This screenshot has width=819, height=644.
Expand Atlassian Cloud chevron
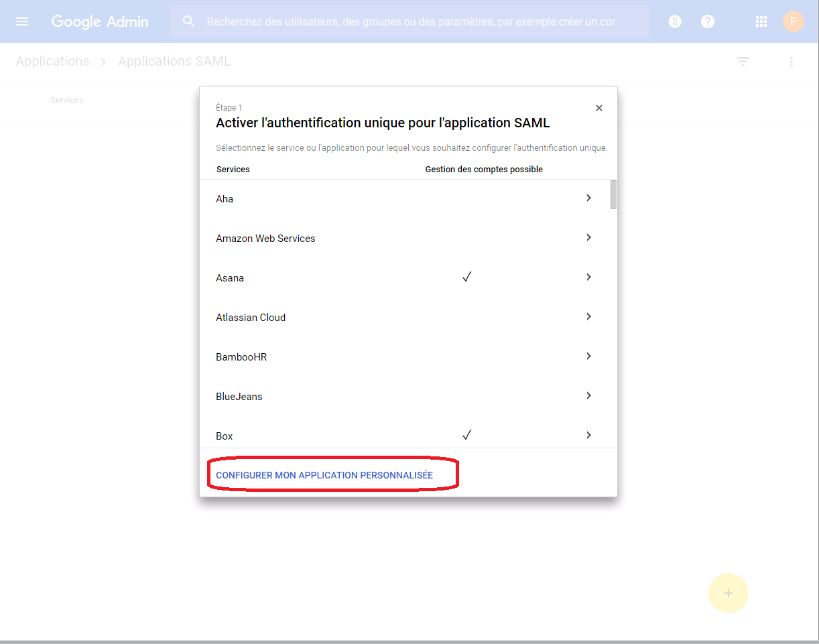click(588, 316)
